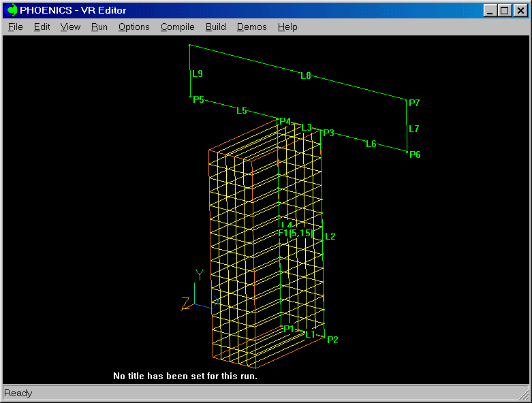The width and height of the screenshot is (532, 403).
Task: Open the Compile menu
Action: [177, 27]
